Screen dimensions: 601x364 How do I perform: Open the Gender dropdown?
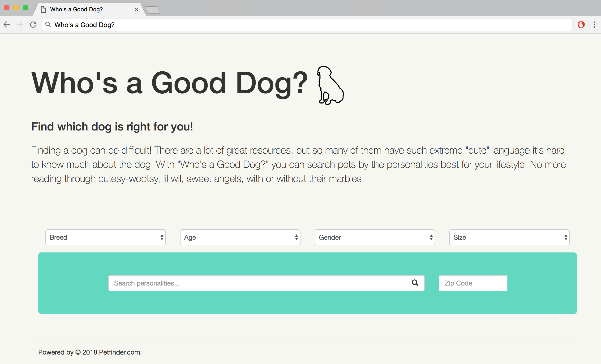click(375, 237)
